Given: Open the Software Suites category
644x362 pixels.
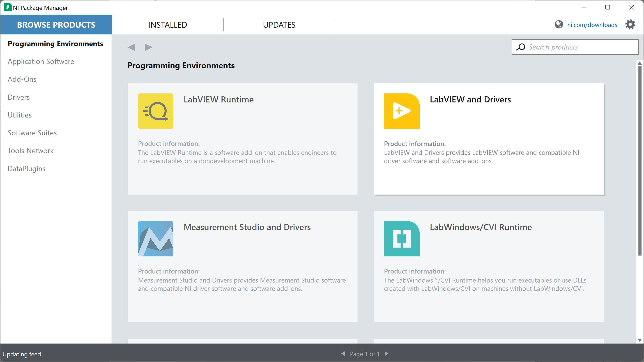Looking at the screenshot, I should tap(32, 133).
